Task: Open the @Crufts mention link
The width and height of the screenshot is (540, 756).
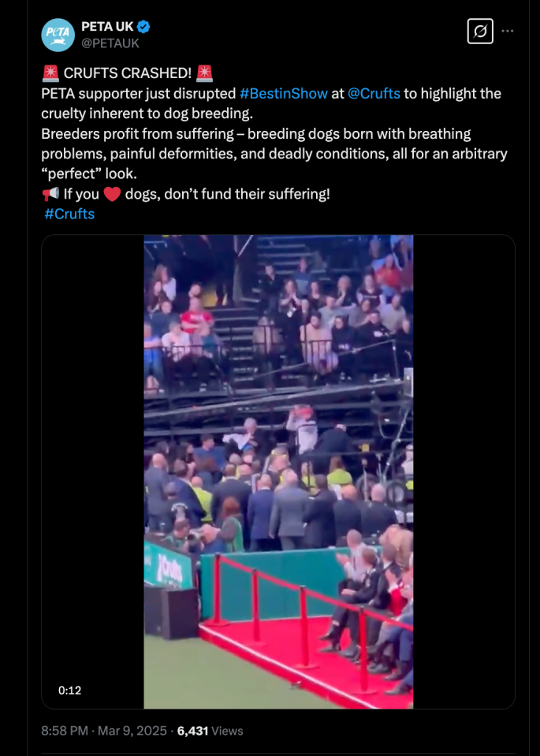Action: (x=374, y=94)
